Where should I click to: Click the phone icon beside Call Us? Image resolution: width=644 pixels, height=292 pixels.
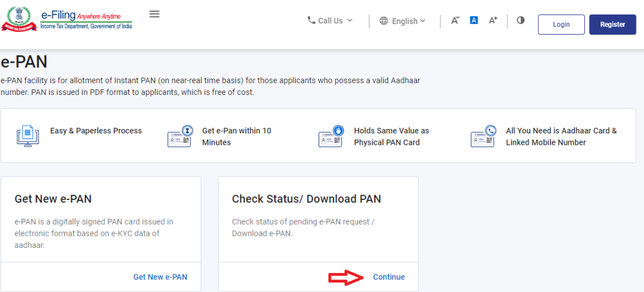[x=311, y=20]
